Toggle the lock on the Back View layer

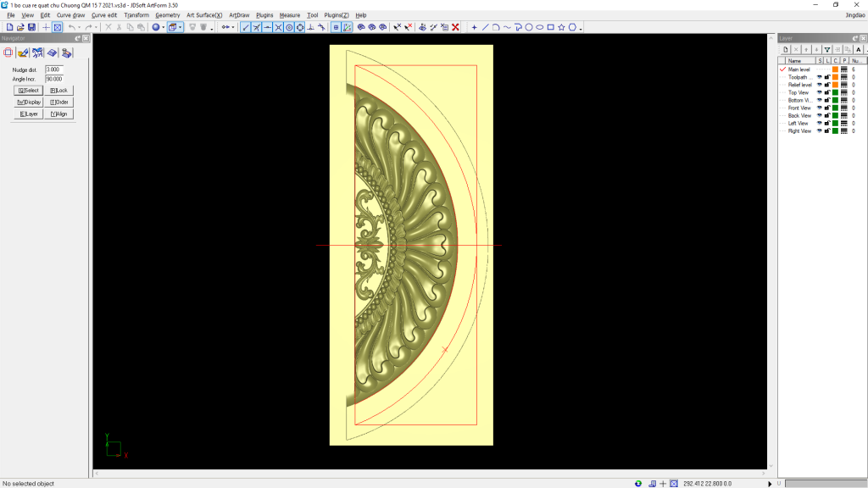827,115
